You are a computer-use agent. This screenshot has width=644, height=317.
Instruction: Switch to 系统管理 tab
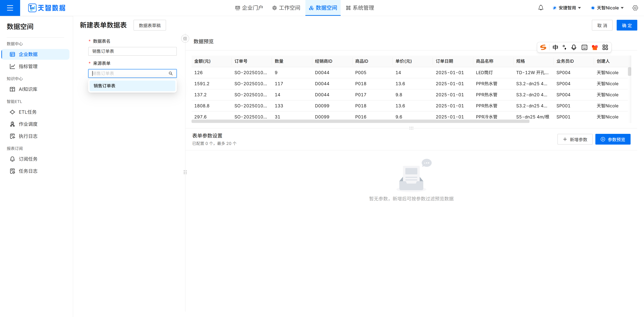[360, 8]
